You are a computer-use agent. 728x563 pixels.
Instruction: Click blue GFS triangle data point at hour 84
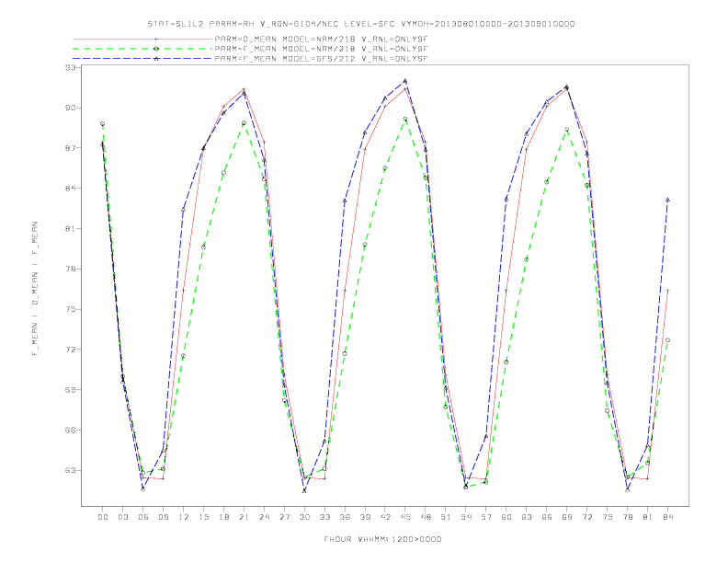tap(667, 200)
